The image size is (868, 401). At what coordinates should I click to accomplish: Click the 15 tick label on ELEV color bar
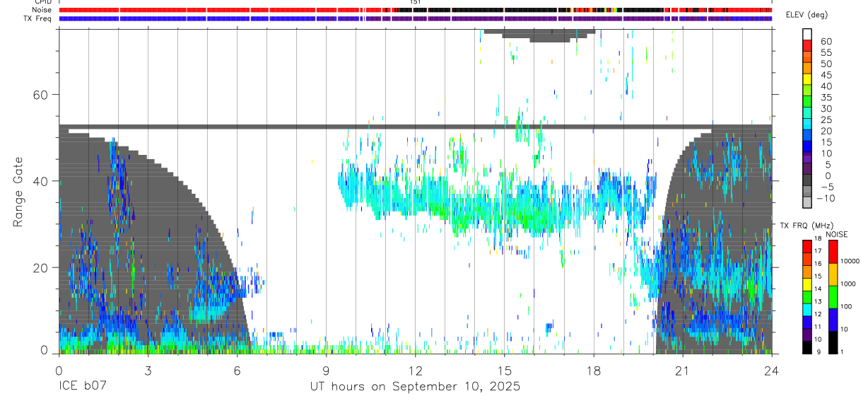pyautogui.click(x=826, y=142)
